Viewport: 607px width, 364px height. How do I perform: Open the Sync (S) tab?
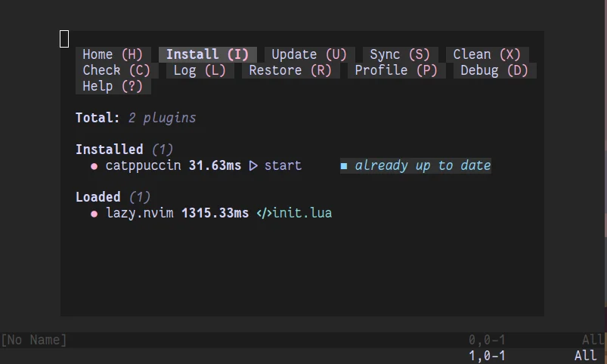tap(400, 54)
